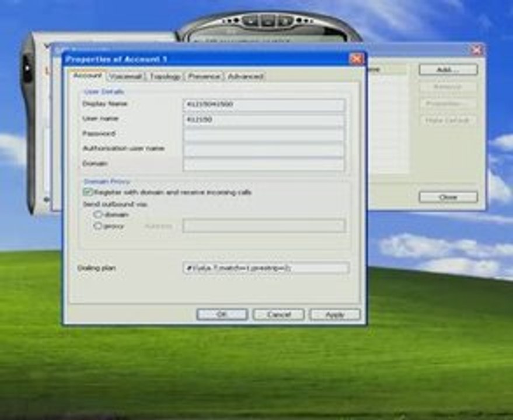This screenshot has height=420, width=513.
Task: Click the Dialing plan input field
Action: (266, 268)
